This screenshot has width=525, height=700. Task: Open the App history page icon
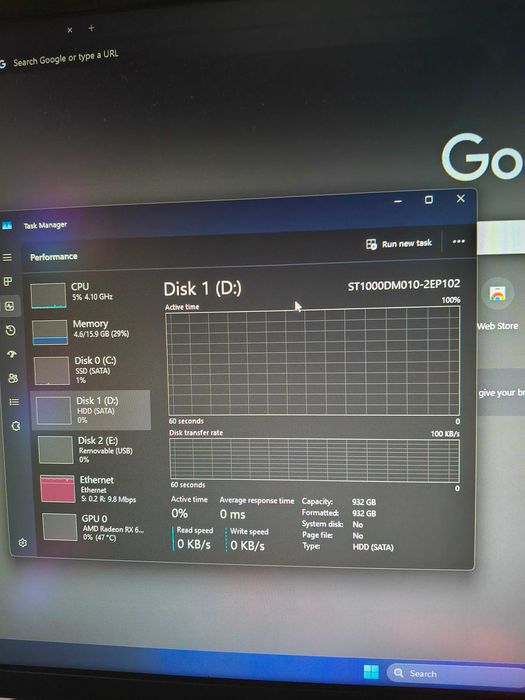tap(11, 330)
